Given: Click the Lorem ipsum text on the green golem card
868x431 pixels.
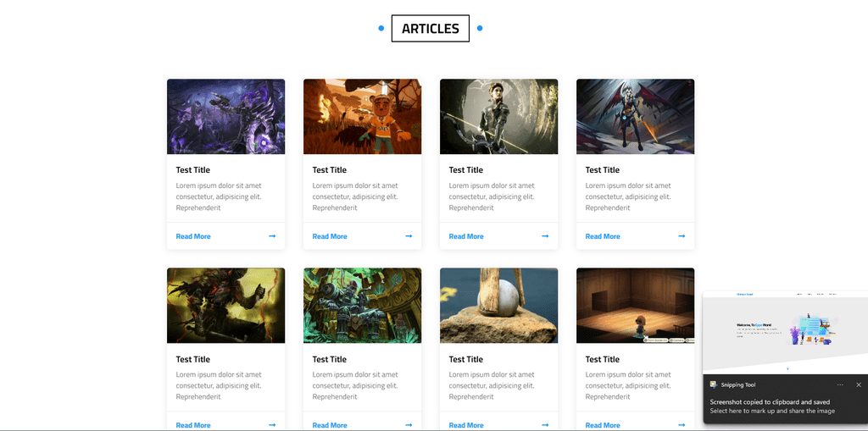Looking at the screenshot, I should (x=355, y=385).
